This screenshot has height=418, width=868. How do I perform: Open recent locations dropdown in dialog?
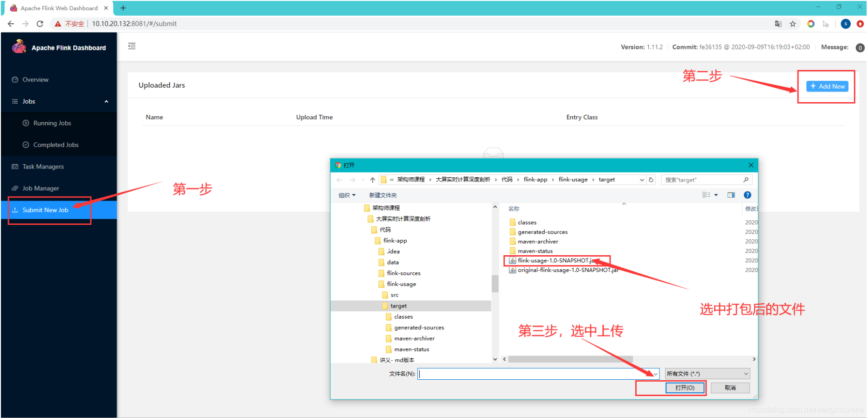pyautogui.click(x=363, y=180)
